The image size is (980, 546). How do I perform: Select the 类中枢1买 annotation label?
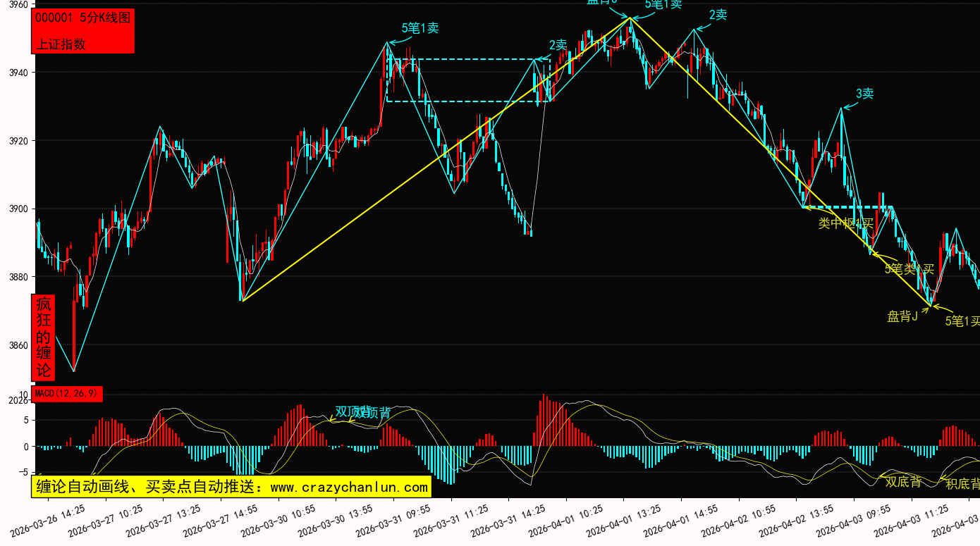coord(845,223)
